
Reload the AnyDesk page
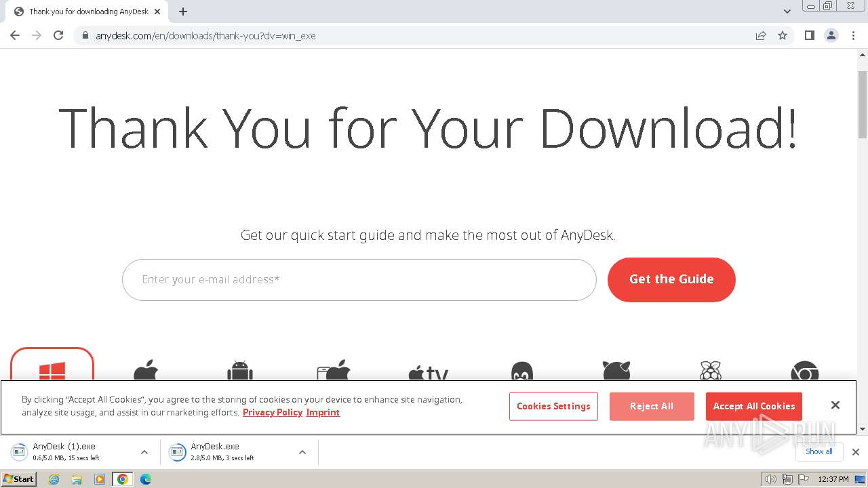tap(58, 35)
